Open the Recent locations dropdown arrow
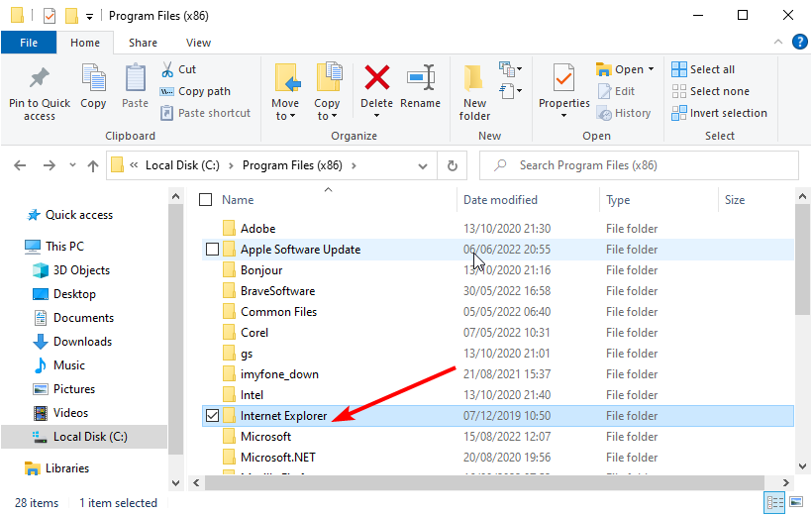The image size is (812, 515). point(72,165)
